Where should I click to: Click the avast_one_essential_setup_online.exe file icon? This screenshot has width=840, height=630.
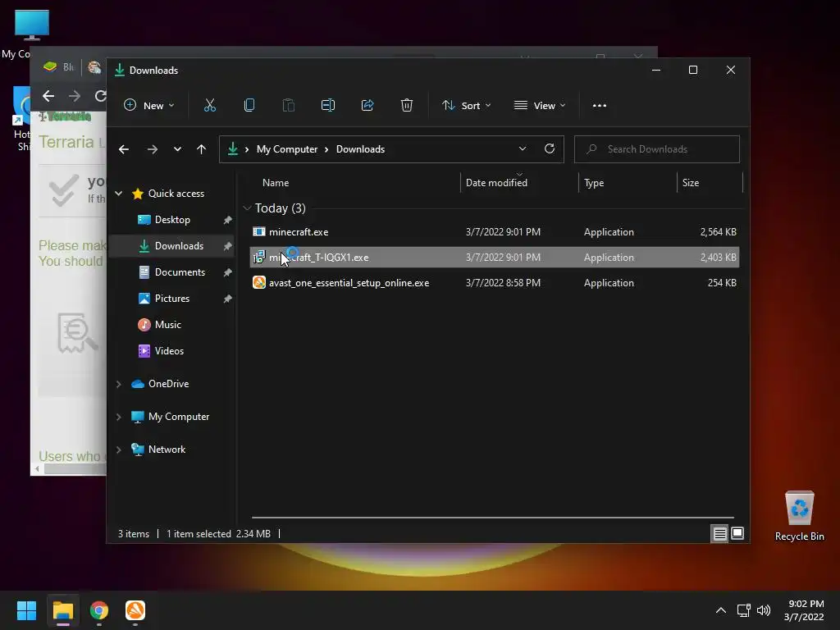pyautogui.click(x=259, y=283)
